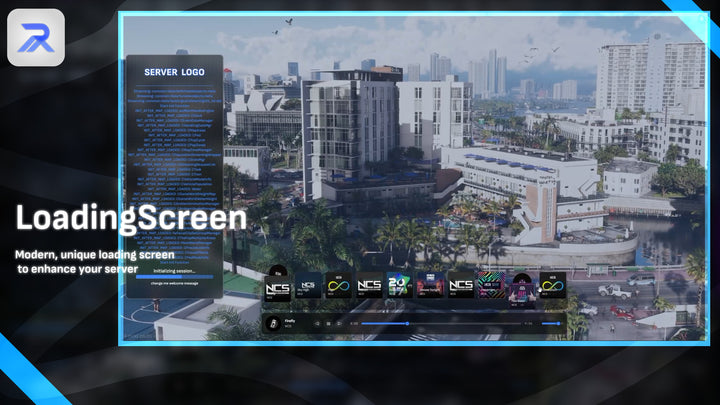This screenshot has height=405, width=720.
Task: Select the NCS cover between infinity and "20" covers
Action: pyautogui.click(x=369, y=285)
